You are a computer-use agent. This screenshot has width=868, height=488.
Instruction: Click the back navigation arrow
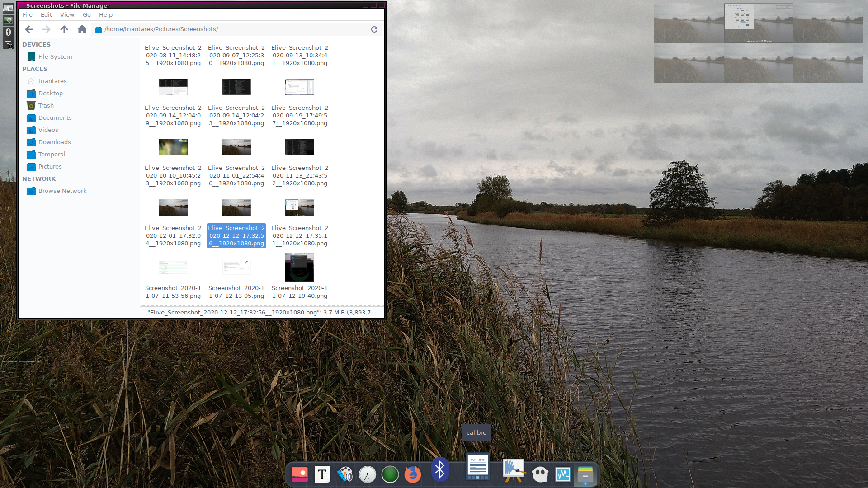coord(29,29)
